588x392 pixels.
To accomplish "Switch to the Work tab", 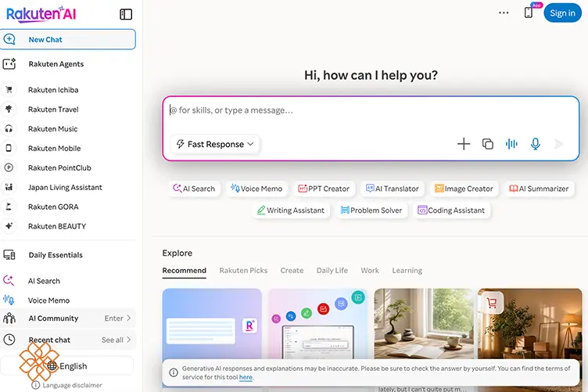I will pos(370,271).
